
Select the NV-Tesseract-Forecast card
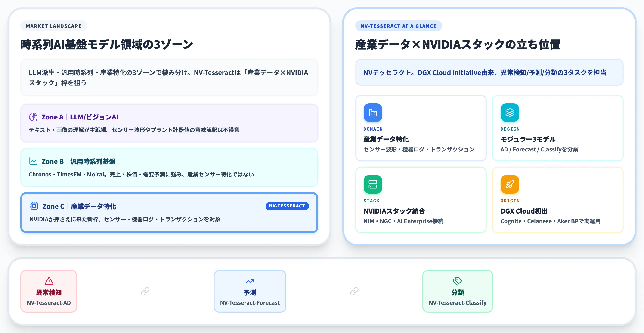tap(250, 291)
